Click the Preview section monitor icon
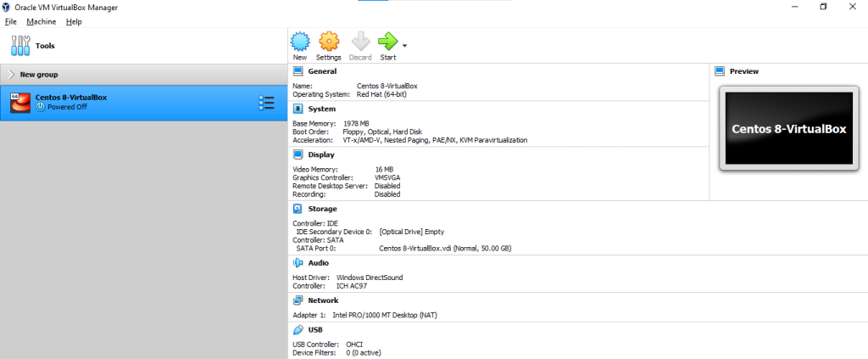The height and width of the screenshot is (359, 868). (720, 71)
